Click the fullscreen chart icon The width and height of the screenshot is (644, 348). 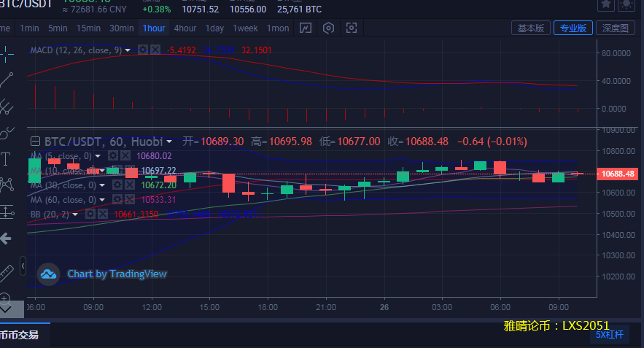(x=352, y=28)
